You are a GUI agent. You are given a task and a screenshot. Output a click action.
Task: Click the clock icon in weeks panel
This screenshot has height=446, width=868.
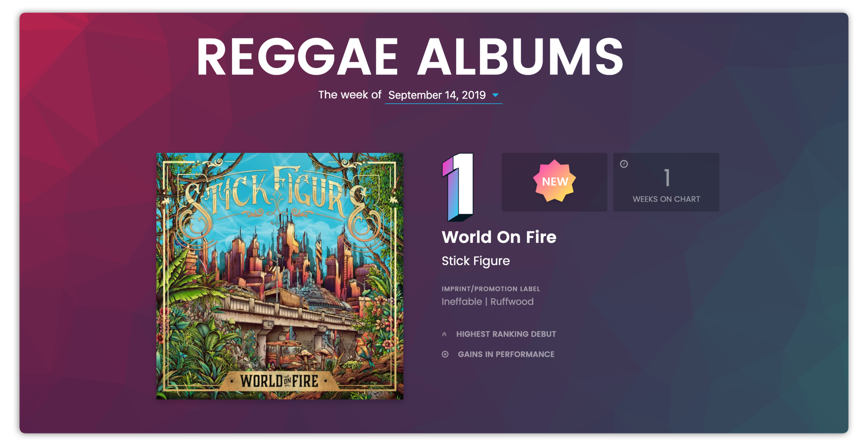(x=624, y=164)
